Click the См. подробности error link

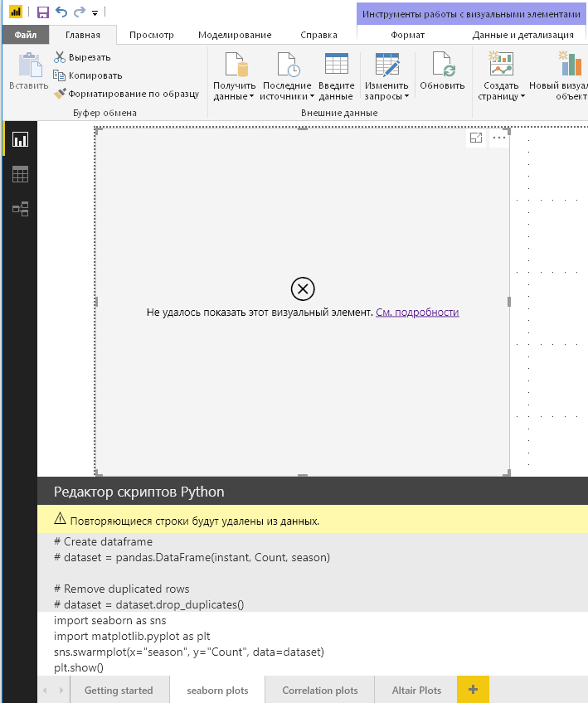pyautogui.click(x=417, y=312)
